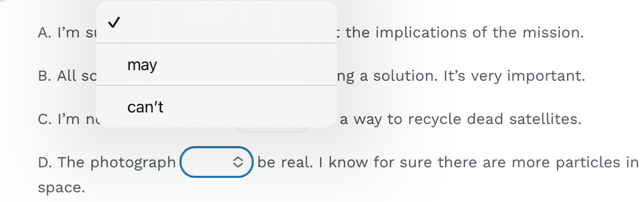Click the text "the implications of the mission."
Image resolution: width=644 pixels, height=202 pixels.
click(465, 33)
